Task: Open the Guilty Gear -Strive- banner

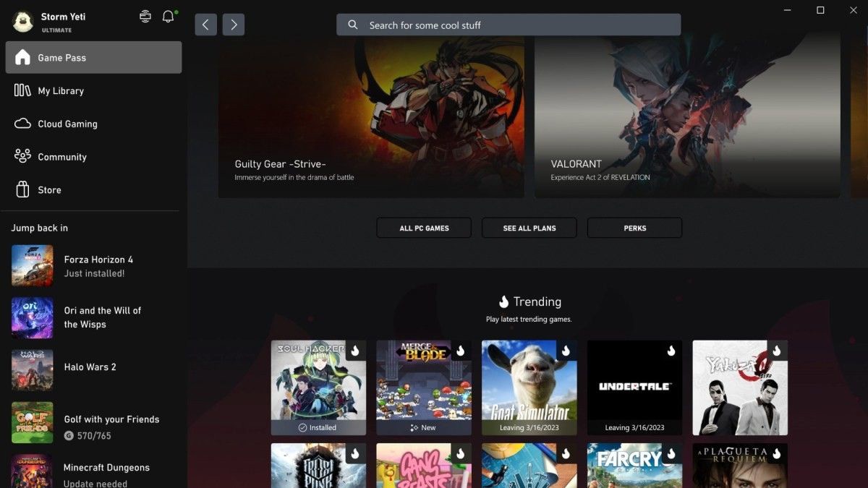Action: click(371, 116)
